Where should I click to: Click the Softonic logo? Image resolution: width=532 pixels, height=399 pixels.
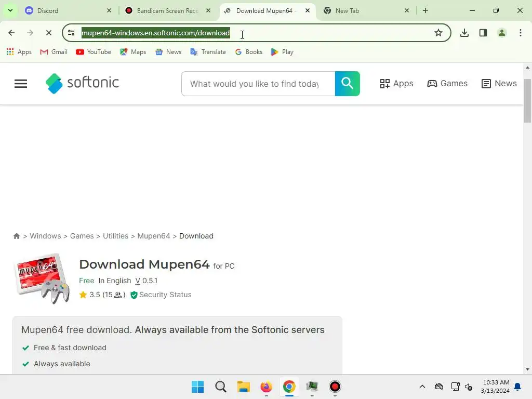[x=82, y=83]
